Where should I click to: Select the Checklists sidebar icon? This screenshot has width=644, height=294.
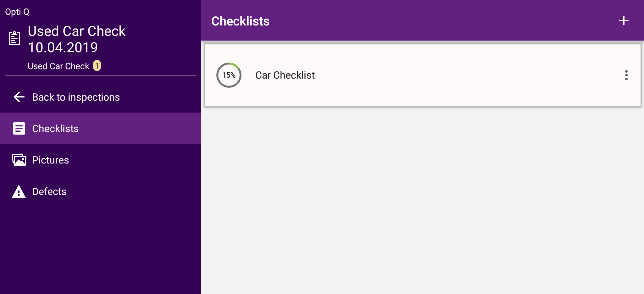click(x=19, y=128)
